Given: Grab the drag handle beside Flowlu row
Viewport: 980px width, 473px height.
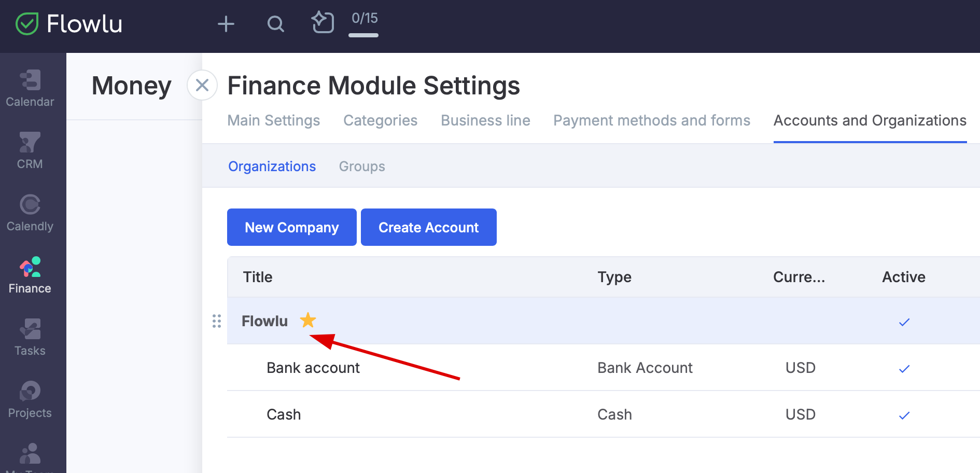Looking at the screenshot, I should pyautogui.click(x=217, y=321).
